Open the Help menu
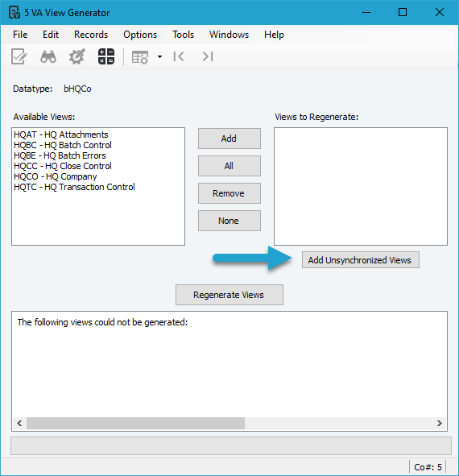 pyautogui.click(x=274, y=35)
